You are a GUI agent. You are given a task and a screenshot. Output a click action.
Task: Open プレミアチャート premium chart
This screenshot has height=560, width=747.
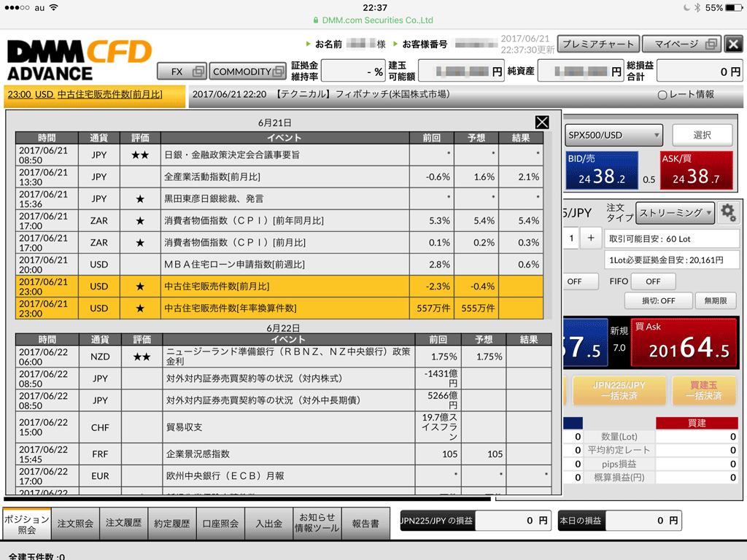(598, 44)
